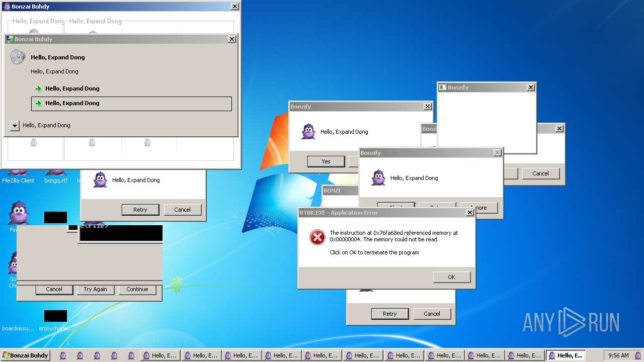The width and height of the screenshot is (644, 362).
Task: Click Yes in the Bonzify dialog
Action: tap(326, 161)
